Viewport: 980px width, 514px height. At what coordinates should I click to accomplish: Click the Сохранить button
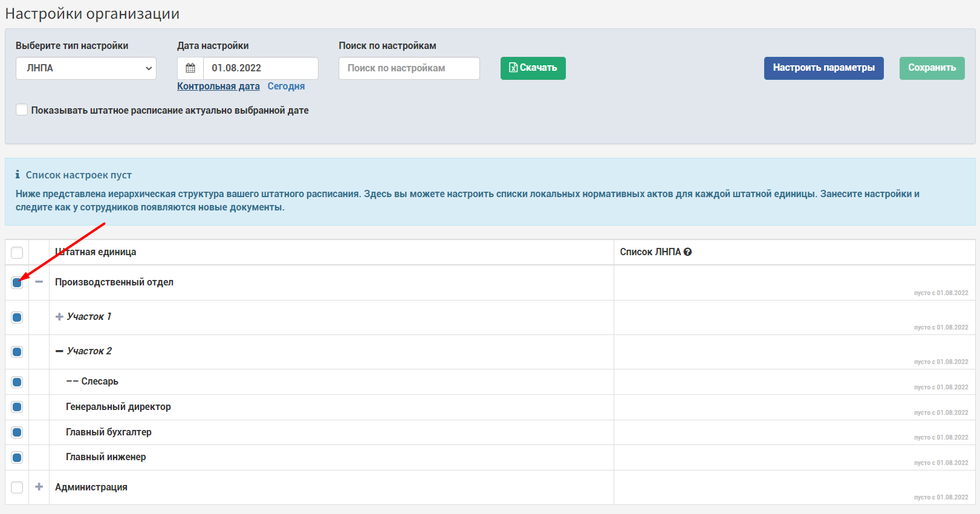pyautogui.click(x=932, y=68)
